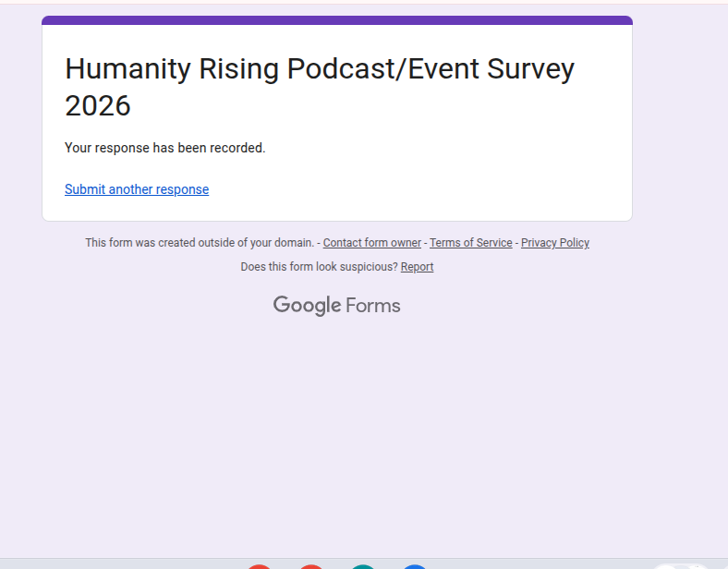Click the word Forms in the logo
The width and height of the screenshot is (728, 569).
click(x=373, y=306)
